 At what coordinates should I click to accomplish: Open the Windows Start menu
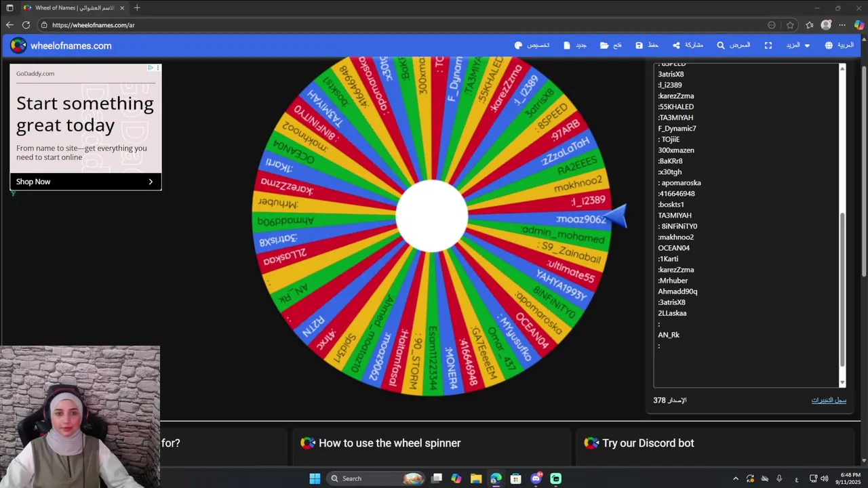[x=315, y=479]
